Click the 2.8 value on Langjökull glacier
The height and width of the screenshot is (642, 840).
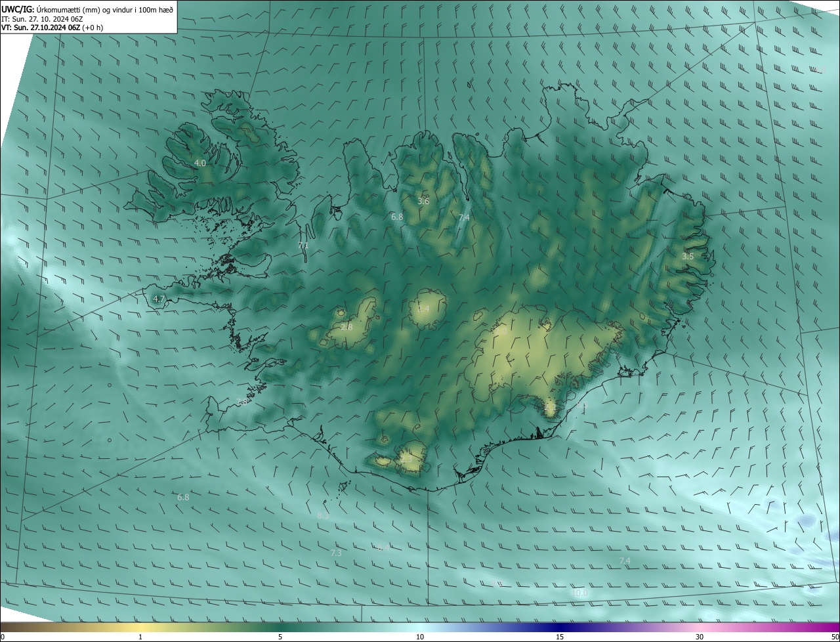(x=346, y=327)
